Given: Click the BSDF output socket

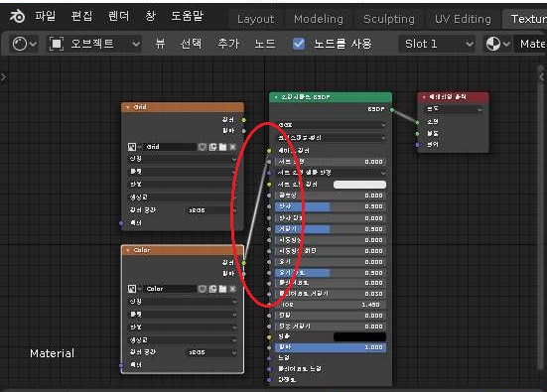Looking at the screenshot, I should [x=392, y=110].
